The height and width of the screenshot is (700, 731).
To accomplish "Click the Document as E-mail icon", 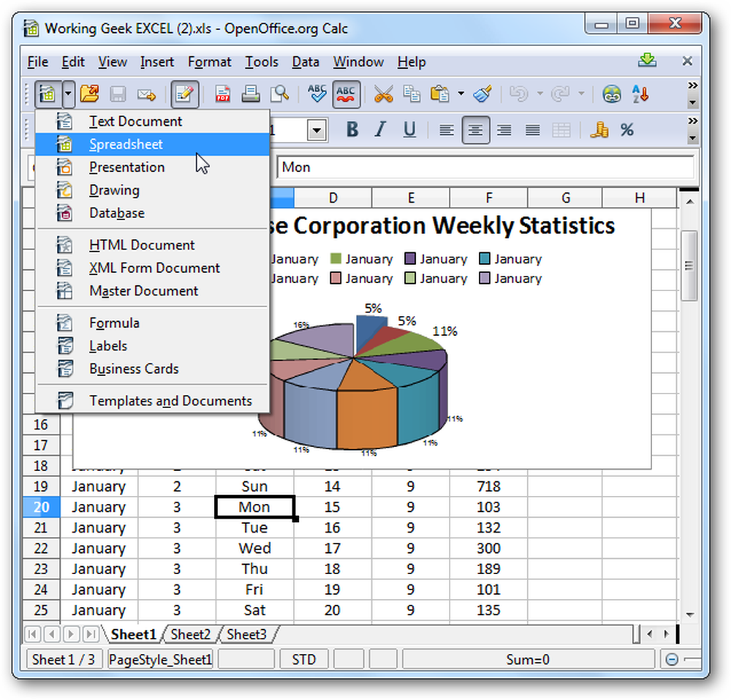I will (146, 94).
